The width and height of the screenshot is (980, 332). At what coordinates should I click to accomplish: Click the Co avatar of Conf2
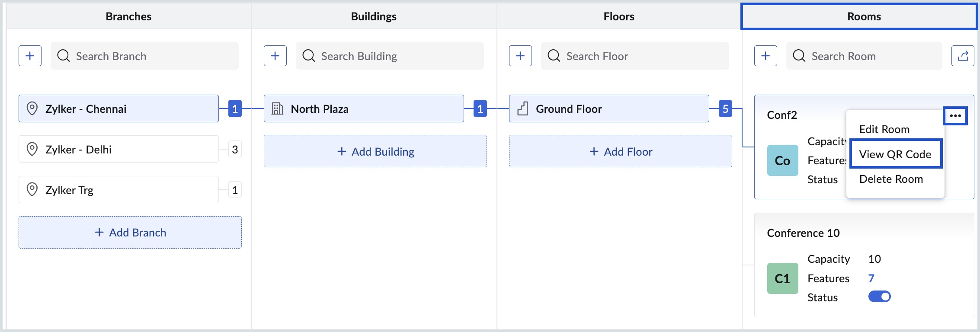coord(782,160)
